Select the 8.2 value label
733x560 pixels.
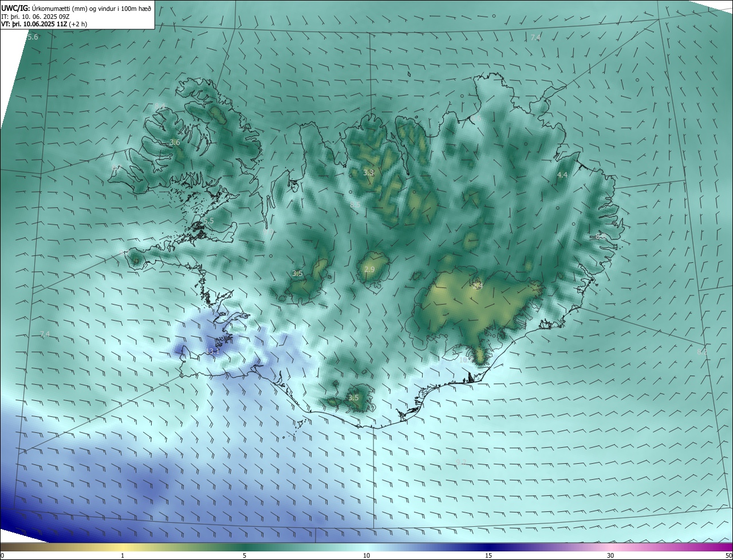point(702,352)
